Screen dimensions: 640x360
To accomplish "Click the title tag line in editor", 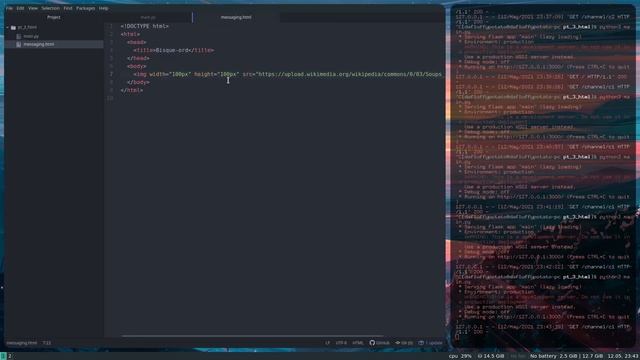I will click(173, 50).
